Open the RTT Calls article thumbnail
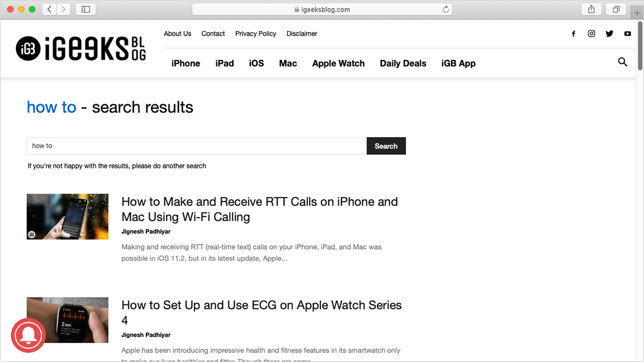 tap(67, 217)
